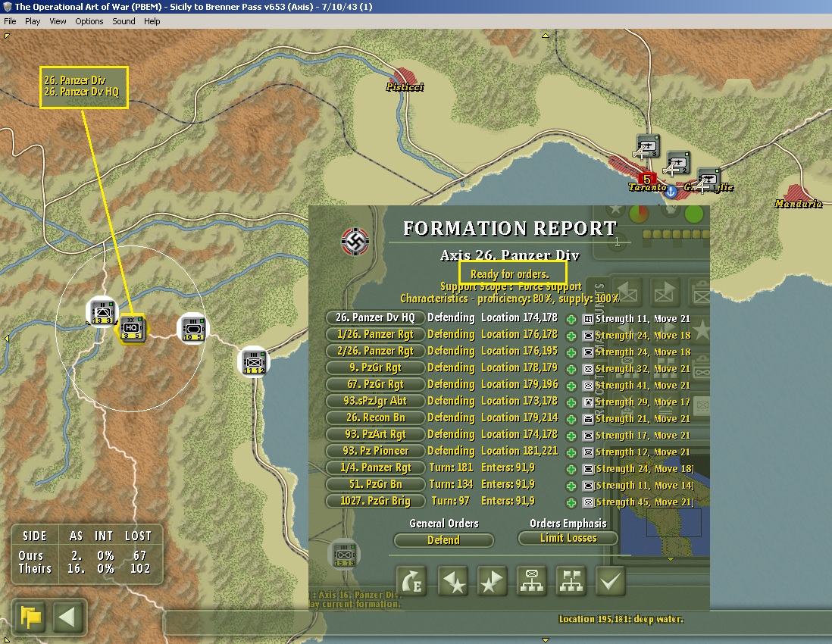The width and height of the screenshot is (832, 644).
Task: Click map scroll arrow at top edge
Action: click(x=545, y=36)
